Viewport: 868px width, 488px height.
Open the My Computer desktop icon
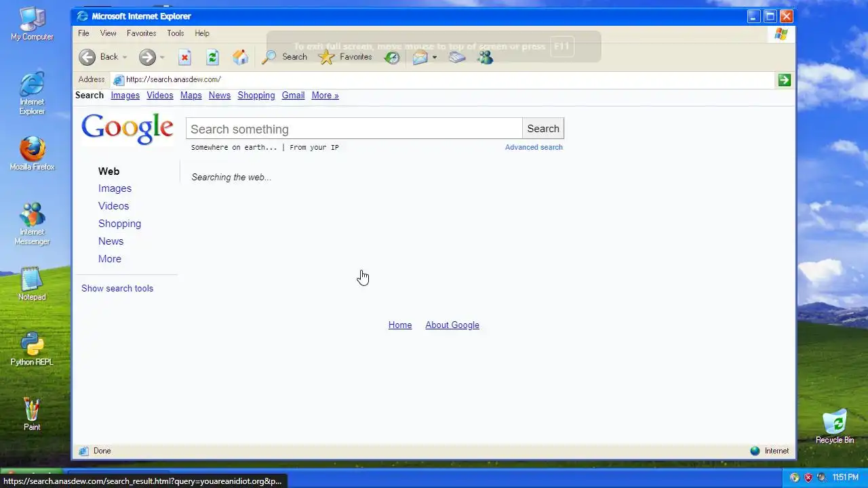[32, 24]
